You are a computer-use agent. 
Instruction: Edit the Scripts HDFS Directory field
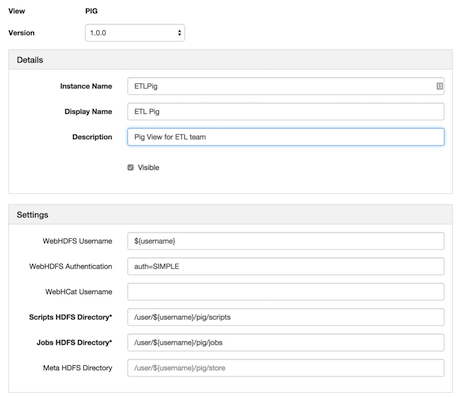tap(286, 317)
